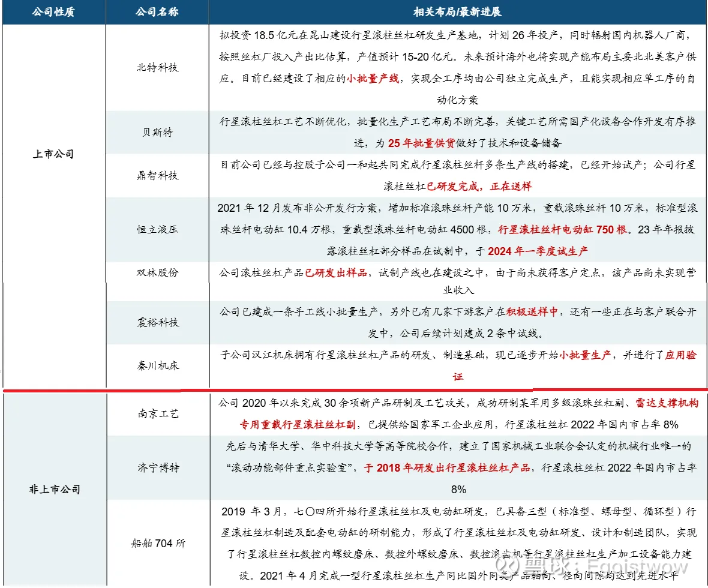Click the company name 船舶 704 所
Image resolution: width=708 pixels, height=588 pixels.
158,543
